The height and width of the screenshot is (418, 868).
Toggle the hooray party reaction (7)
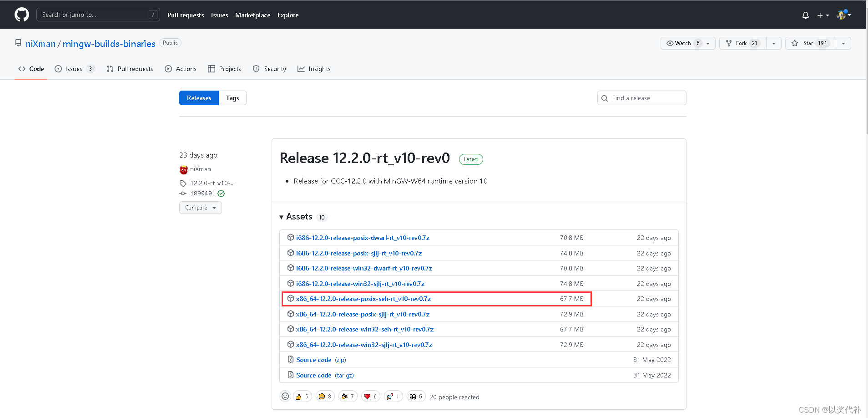click(x=348, y=396)
